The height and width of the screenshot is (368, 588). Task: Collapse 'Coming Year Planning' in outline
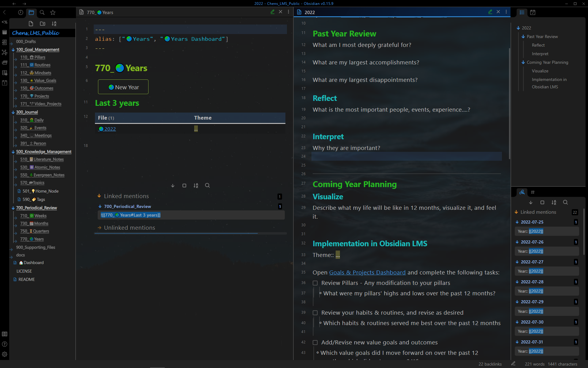[523, 62]
